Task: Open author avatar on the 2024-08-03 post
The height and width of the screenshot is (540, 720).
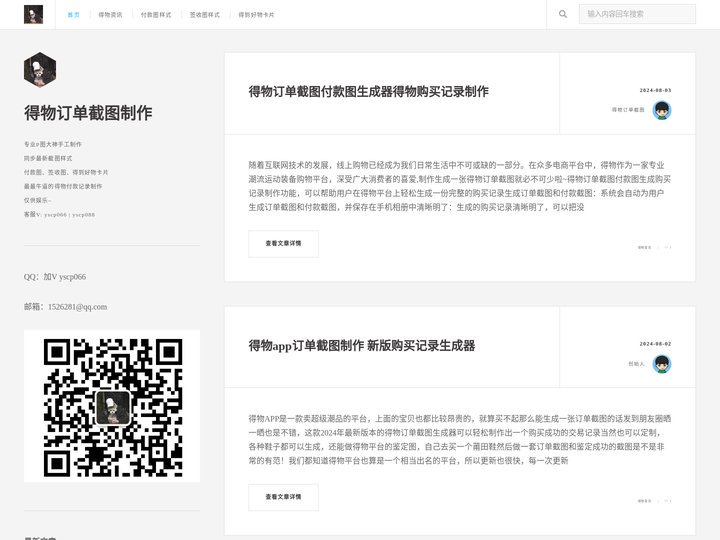Action: point(662,110)
